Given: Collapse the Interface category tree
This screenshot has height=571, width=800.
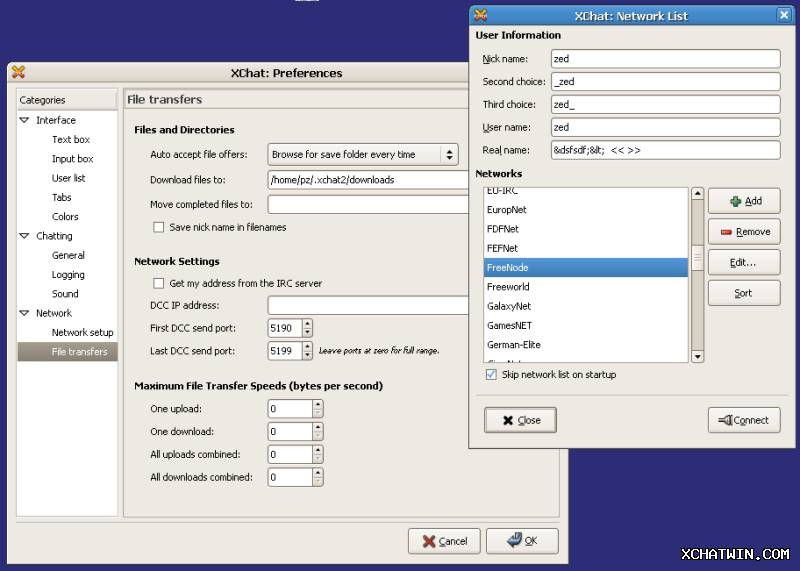Looking at the screenshot, I should [24, 120].
